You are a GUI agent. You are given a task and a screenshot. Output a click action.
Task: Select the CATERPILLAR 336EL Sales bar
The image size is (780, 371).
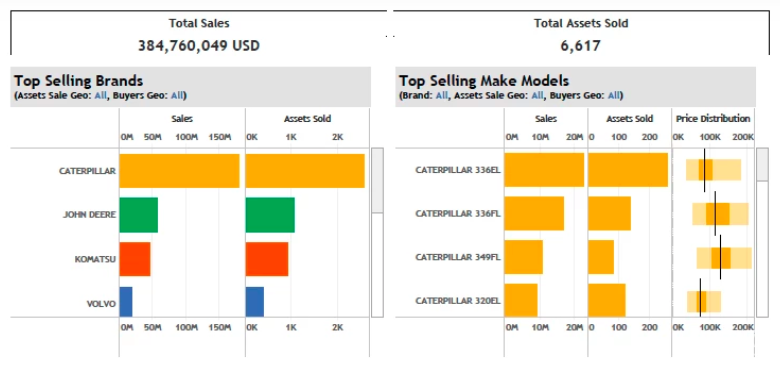[544, 170]
